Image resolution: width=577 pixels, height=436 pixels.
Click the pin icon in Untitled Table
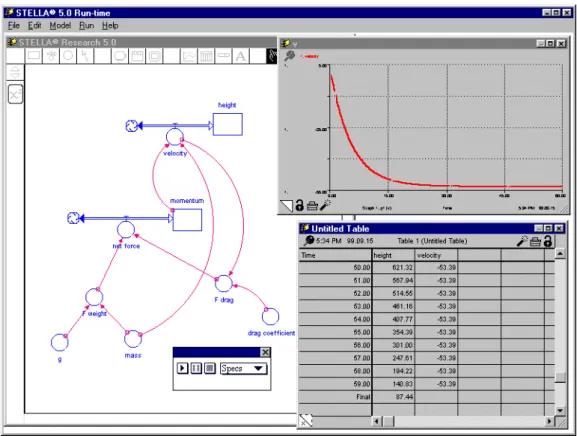[309, 241]
